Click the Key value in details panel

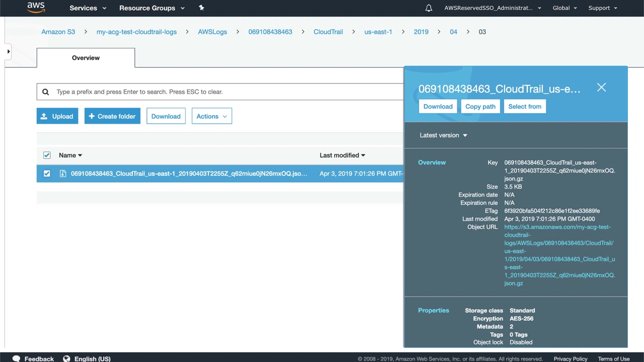(x=559, y=170)
